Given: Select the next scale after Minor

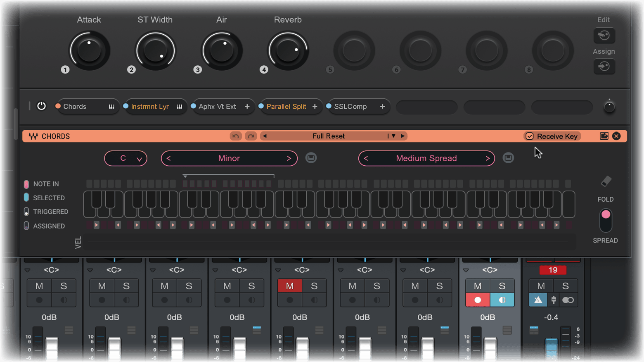Looking at the screenshot, I should [289, 158].
